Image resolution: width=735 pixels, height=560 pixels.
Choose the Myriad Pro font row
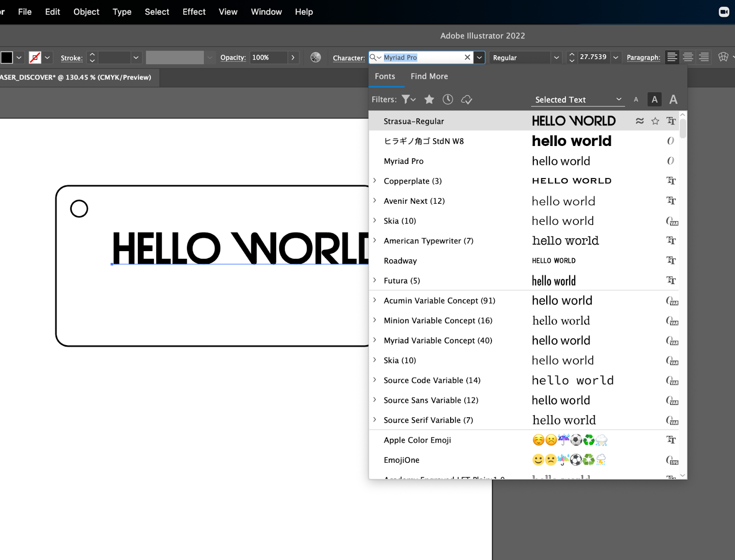pos(524,161)
